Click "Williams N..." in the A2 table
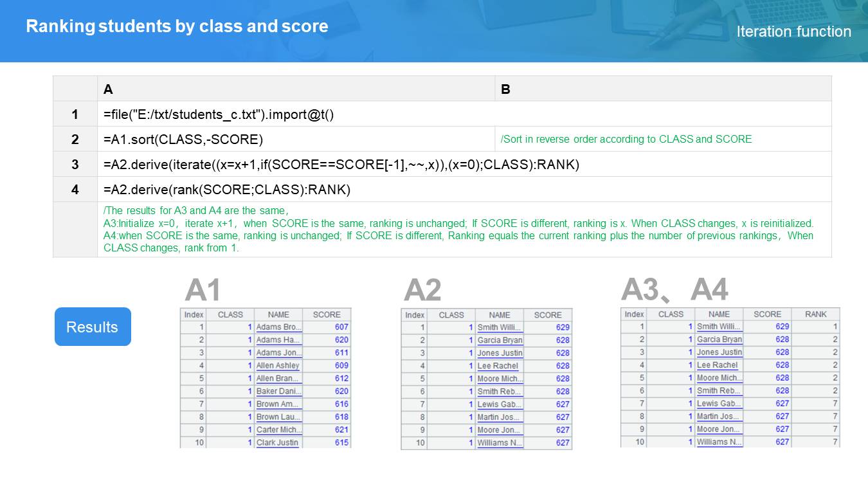Image resolution: width=868 pixels, height=488 pixels. pos(500,443)
